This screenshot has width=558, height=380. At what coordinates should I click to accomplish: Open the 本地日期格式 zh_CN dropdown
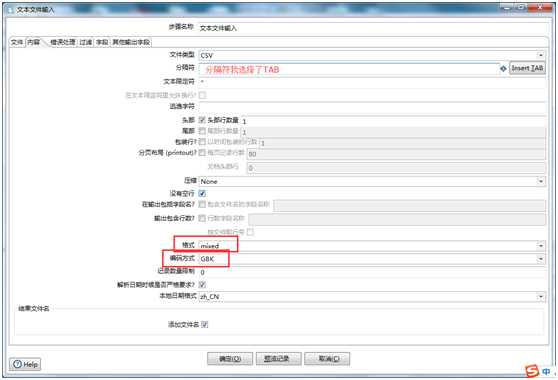372,296
